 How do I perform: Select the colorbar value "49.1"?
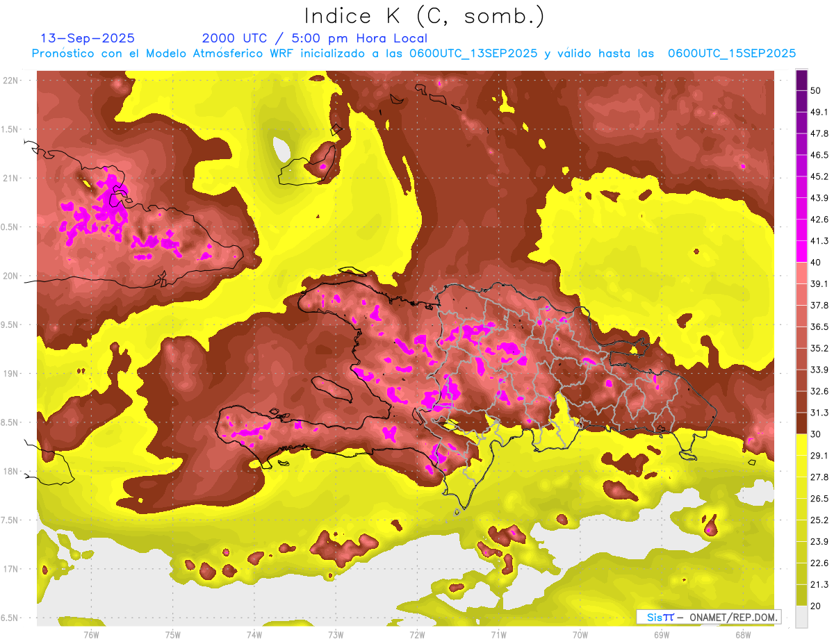coord(819,112)
